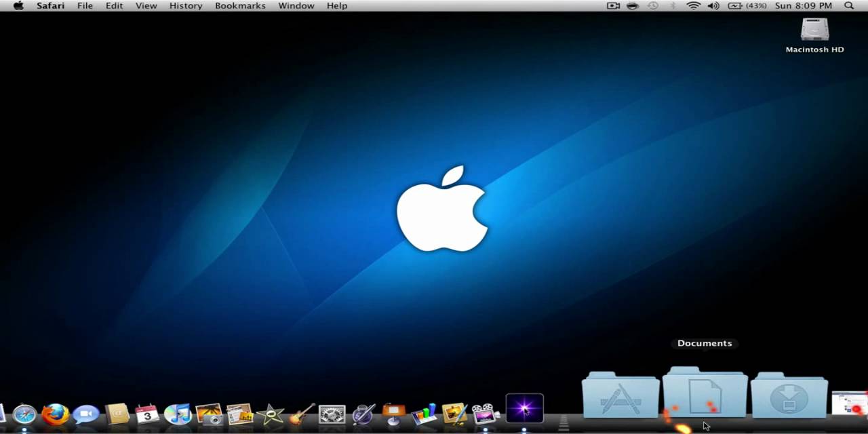Launch iMovie star icon in Dock
The image size is (868, 434).
coord(271,414)
